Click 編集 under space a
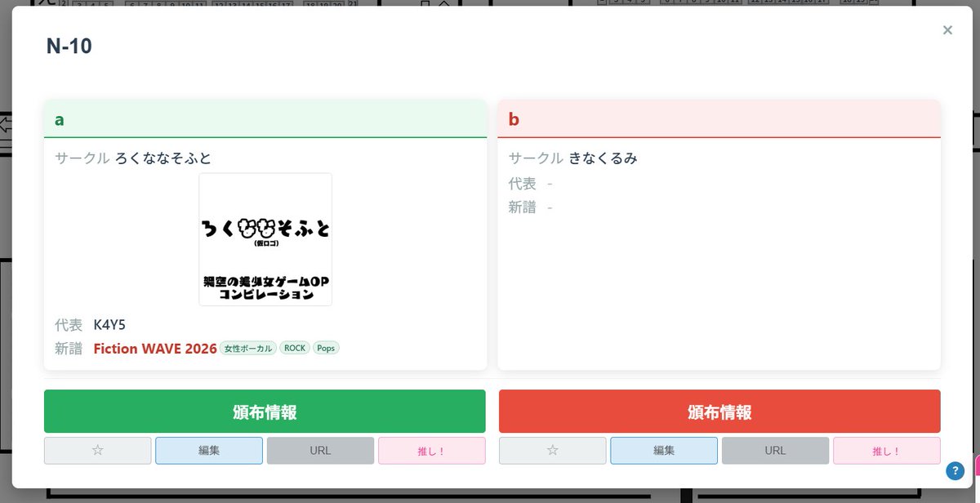 coord(209,450)
